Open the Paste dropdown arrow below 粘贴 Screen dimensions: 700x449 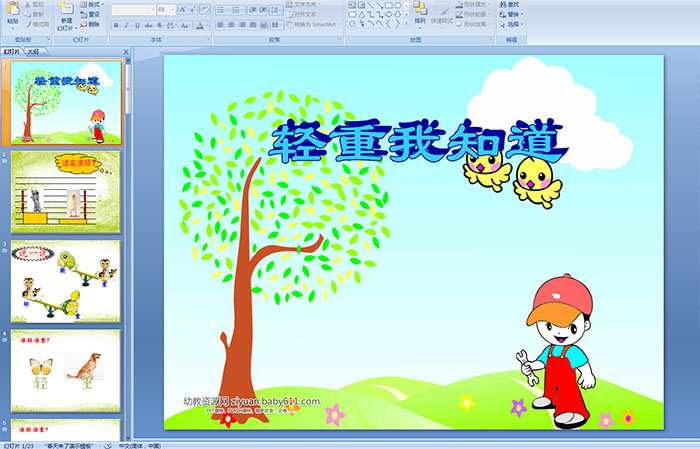(13, 28)
